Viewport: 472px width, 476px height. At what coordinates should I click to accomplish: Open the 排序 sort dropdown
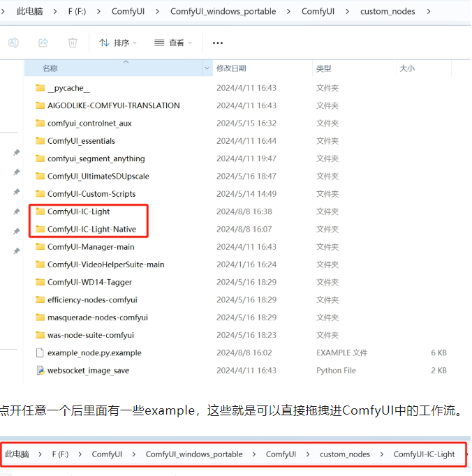(x=118, y=43)
